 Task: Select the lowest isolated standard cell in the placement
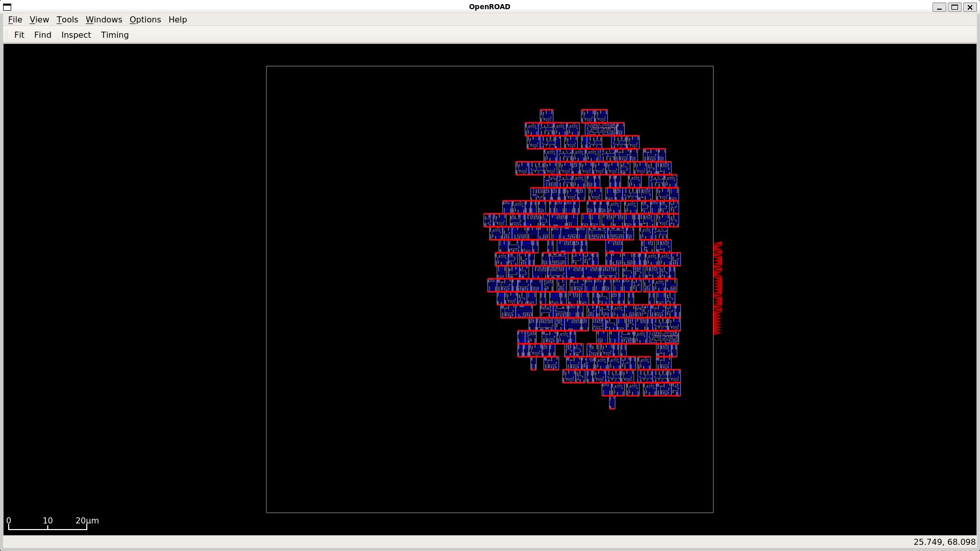click(x=612, y=403)
